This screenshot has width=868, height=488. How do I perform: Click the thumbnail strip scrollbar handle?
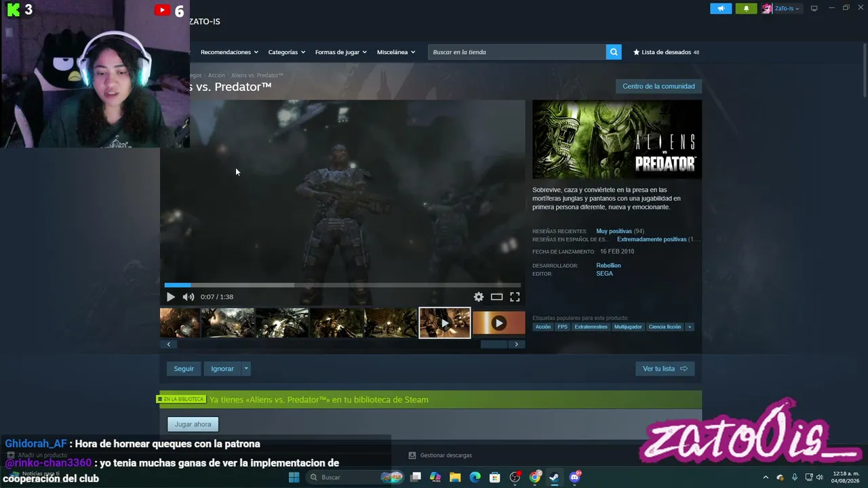(x=494, y=344)
